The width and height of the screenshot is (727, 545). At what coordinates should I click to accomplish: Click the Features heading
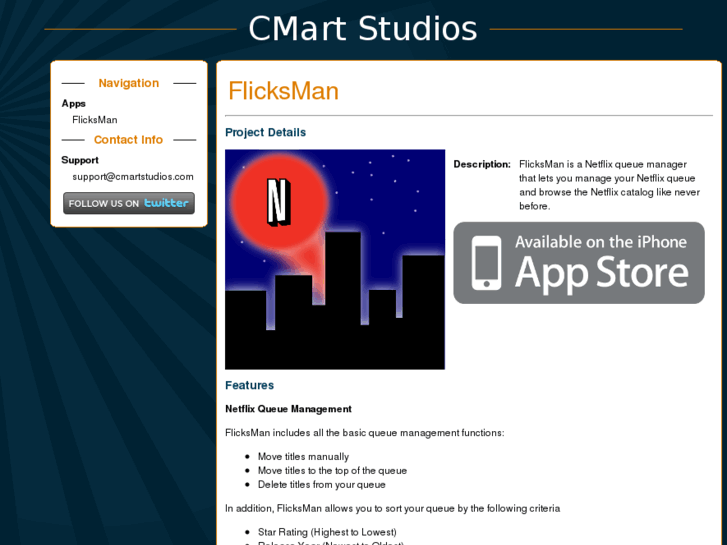click(249, 385)
